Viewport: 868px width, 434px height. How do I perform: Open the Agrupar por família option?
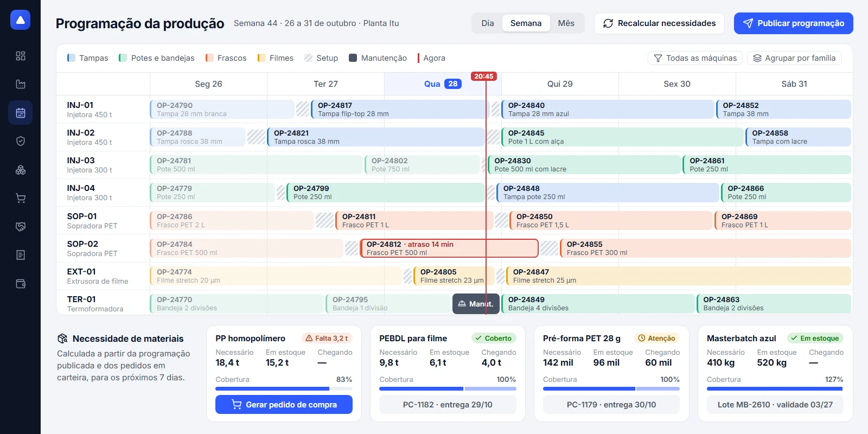coord(794,58)
